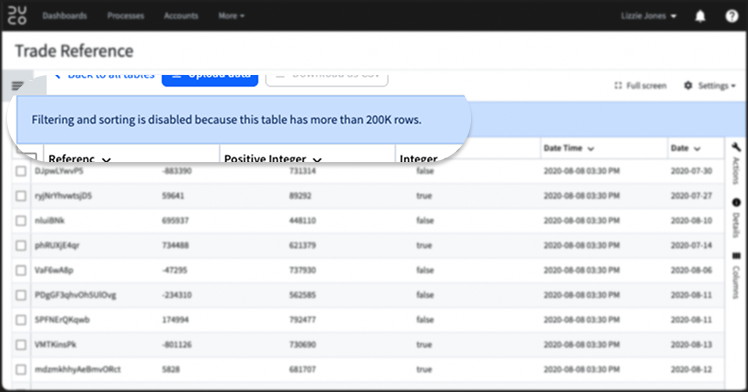
Task: Click the reference cell DJpwLYwvPS
Action: [x=59, y=171]
